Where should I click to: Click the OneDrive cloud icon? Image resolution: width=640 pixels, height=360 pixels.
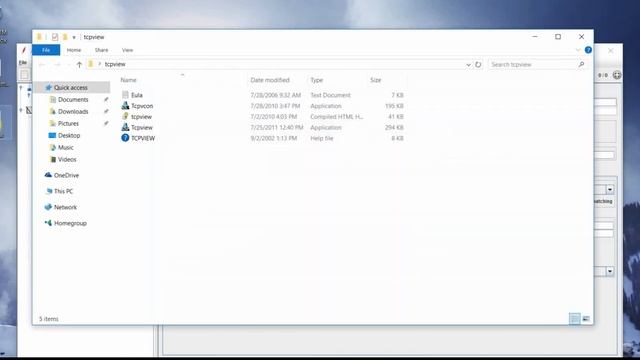[48, 175]
